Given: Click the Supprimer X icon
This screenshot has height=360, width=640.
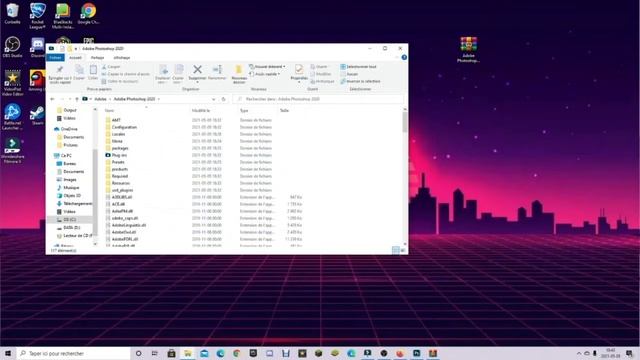Looking at the screenshot, I should click(x=198, y=69).
